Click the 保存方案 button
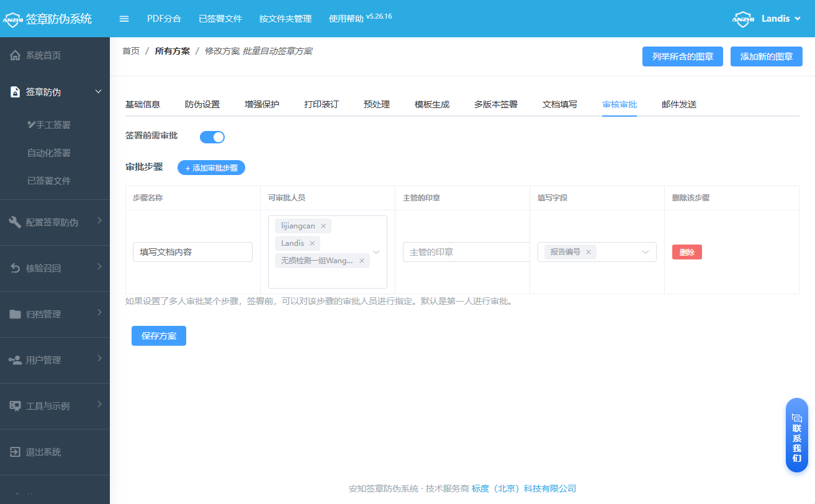The height and width of the screenshot is (504, 815). tap(158, 335)
